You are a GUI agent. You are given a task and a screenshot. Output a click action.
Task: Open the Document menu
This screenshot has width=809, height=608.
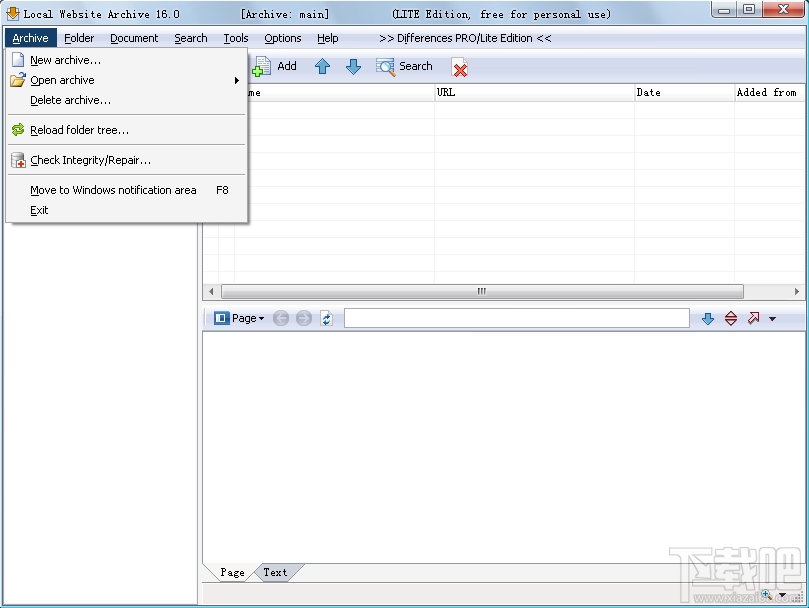134,38
